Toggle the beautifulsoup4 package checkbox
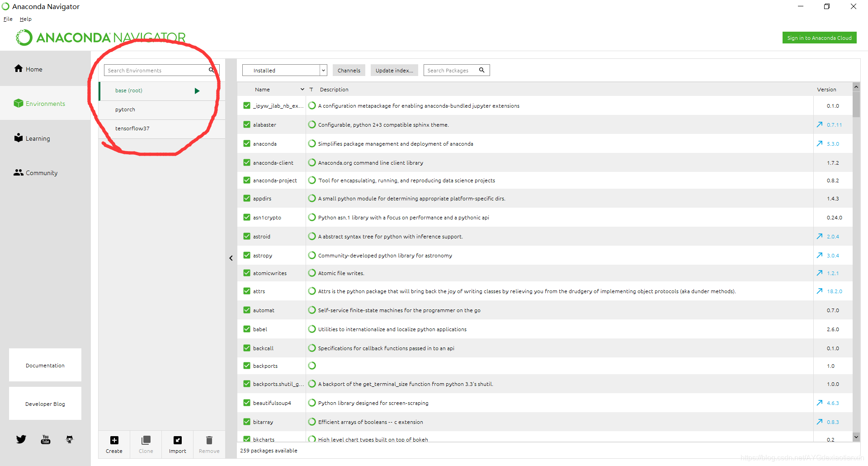The image size is (868, 466). [x=247, y=403]
